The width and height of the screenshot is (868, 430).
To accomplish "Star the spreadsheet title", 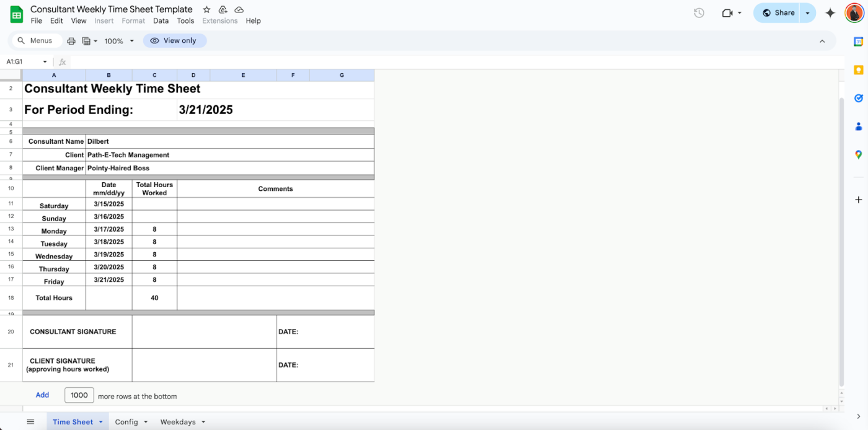I will coord(206,10).
